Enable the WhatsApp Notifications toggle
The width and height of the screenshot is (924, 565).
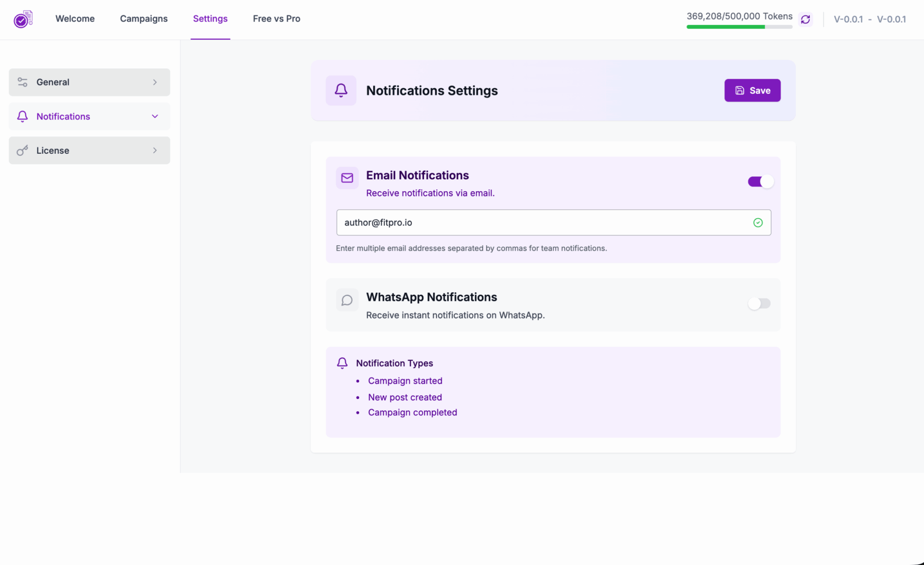(760, 303)
